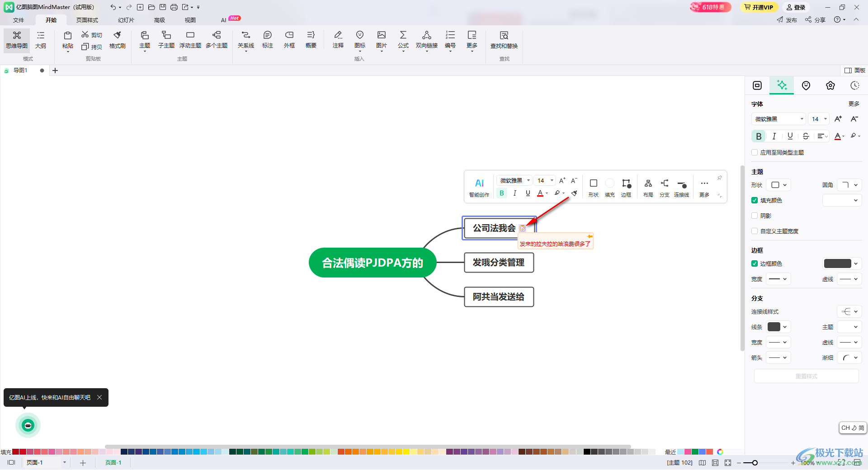
Task: Enable 应用至同类型主题 checkbox
Action: 755,152
